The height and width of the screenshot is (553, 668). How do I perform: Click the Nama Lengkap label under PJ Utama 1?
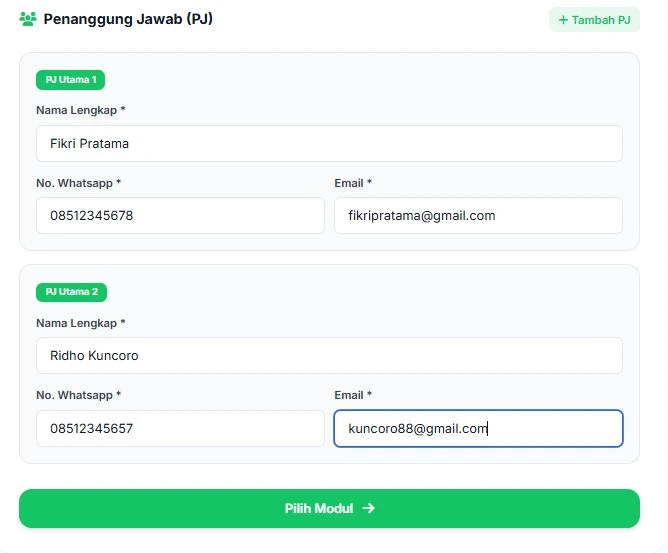(80, 110)
